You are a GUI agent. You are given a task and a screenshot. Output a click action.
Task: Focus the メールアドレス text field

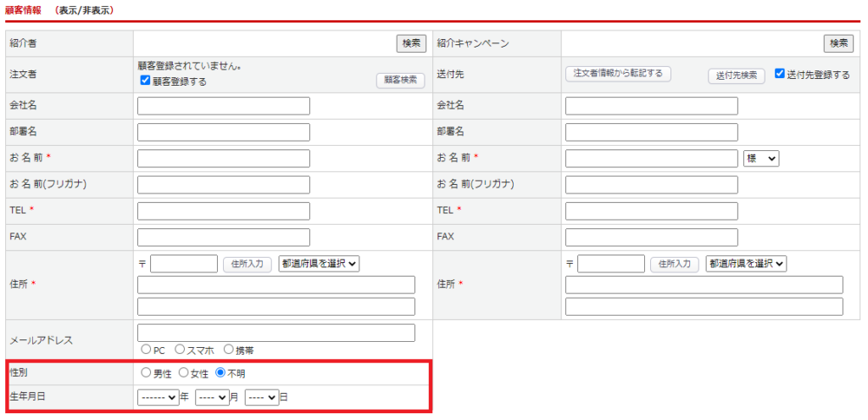276,333
